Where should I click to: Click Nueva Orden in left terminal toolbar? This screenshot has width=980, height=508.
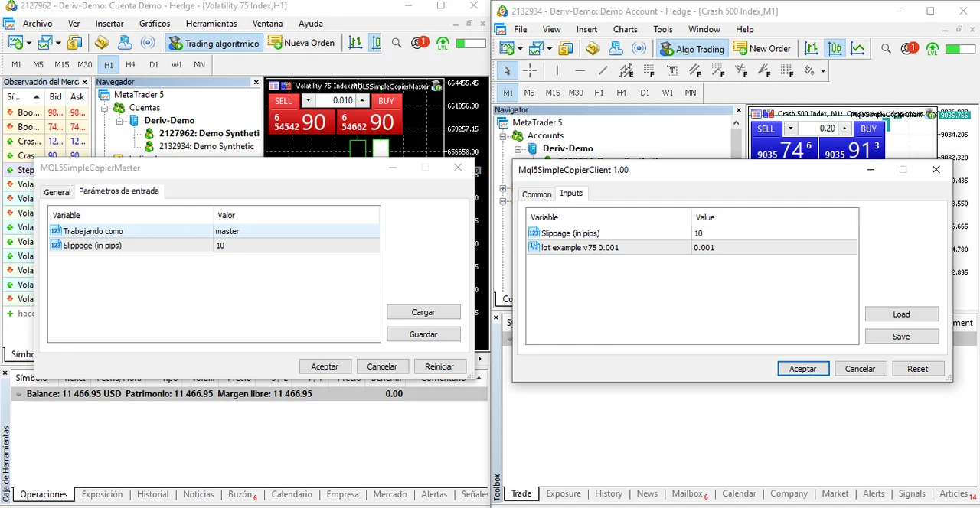301,43
